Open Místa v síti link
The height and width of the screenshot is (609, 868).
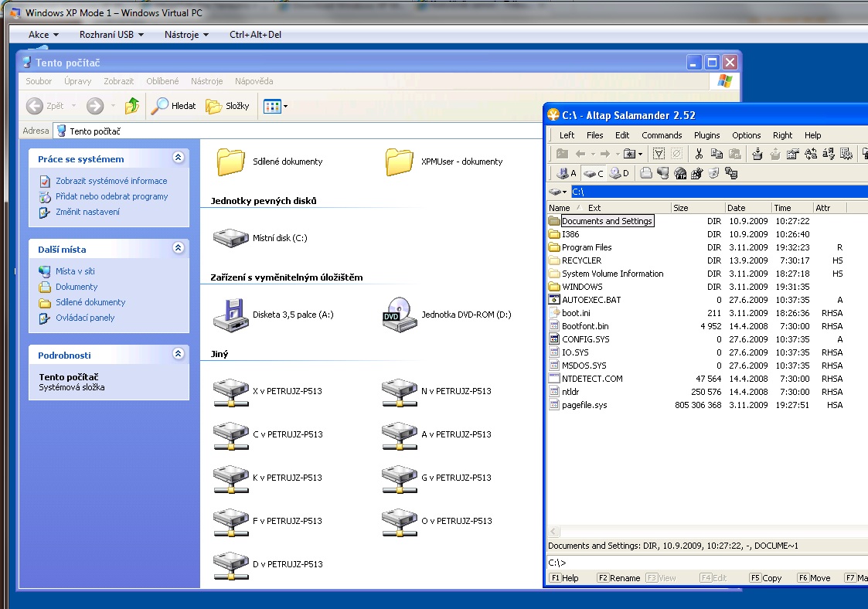[75, 271]
